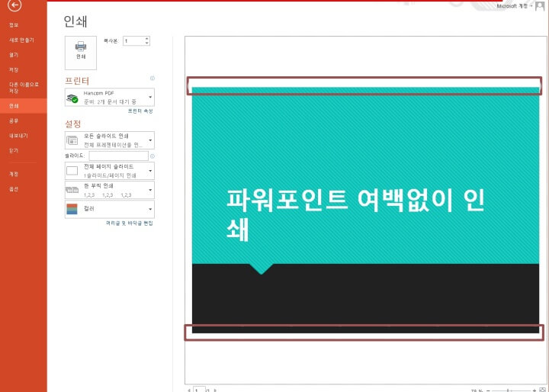The height and width of the screenshot is (392, 549).
Task: Open the Hancom PDF printer dropdown
Action: point(110,98)
